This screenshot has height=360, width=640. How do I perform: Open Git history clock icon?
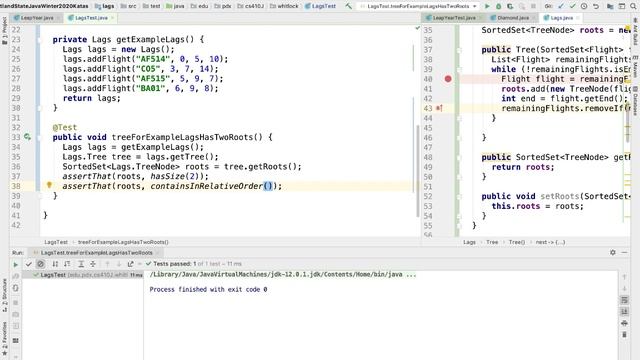click(584, 6)
